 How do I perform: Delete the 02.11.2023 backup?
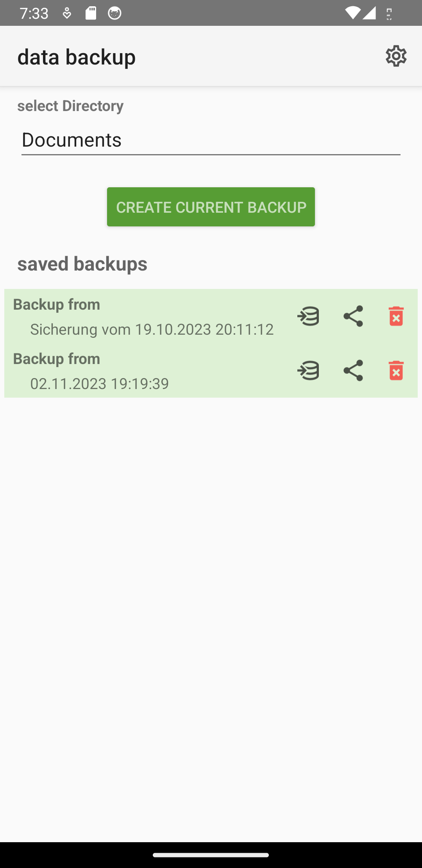[396, 370]
